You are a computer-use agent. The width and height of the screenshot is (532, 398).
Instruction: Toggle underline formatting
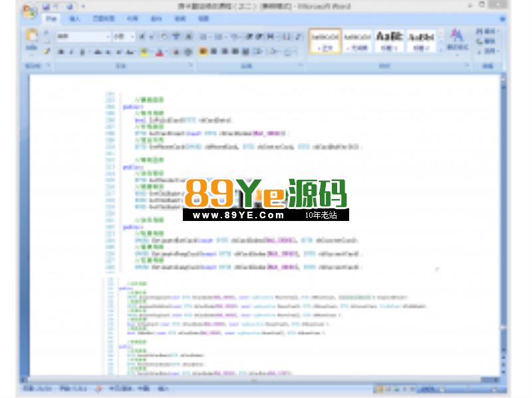click(82, 52)
